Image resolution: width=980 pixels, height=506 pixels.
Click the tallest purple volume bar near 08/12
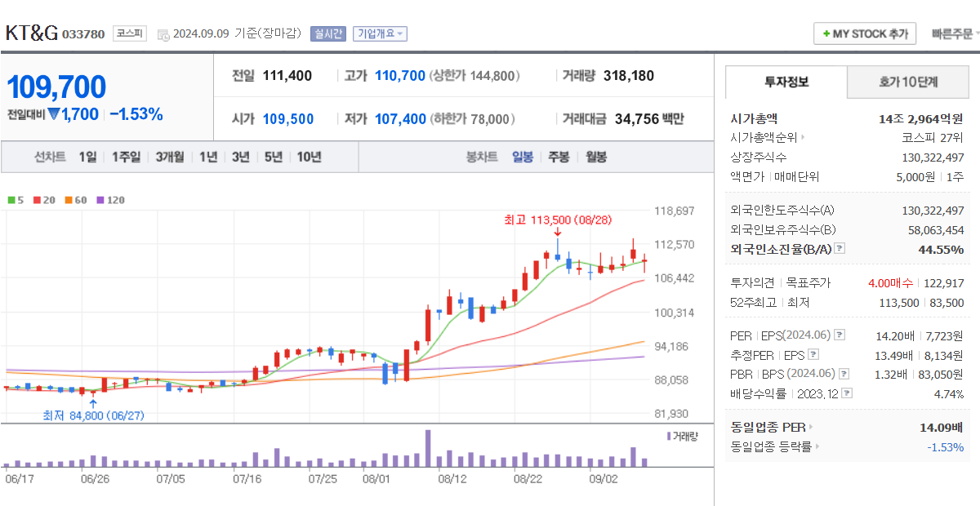[427, 448]
